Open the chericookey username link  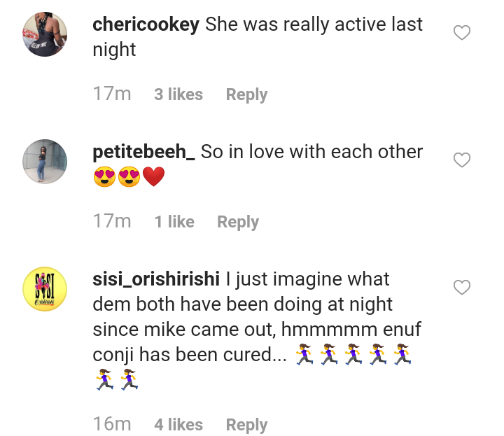[x=146, y=24]
